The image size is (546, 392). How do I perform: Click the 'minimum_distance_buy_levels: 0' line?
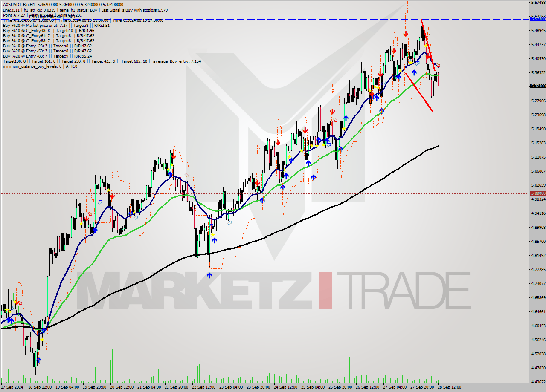click(x=32, y=66)
